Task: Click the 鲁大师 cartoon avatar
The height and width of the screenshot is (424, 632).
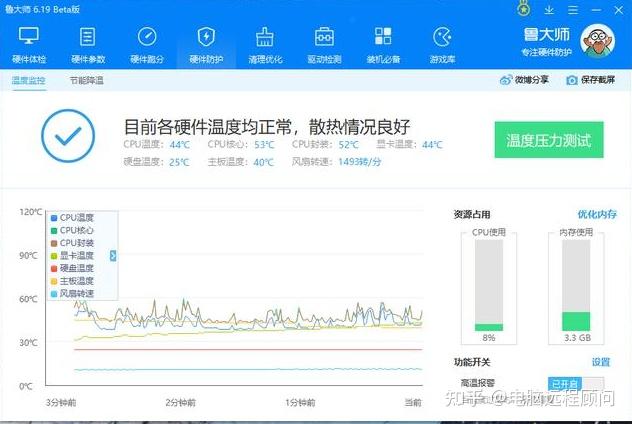Action: (x=597, y=41)
